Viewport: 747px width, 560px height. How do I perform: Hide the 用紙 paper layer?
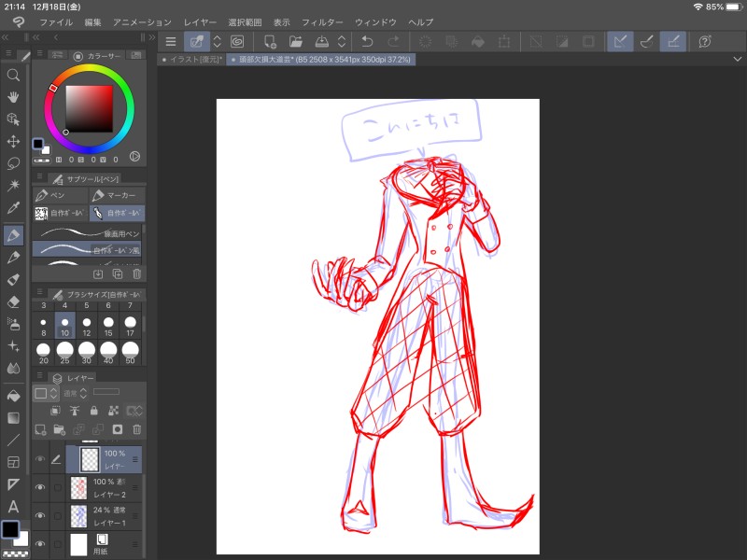(x=39, y=543)
